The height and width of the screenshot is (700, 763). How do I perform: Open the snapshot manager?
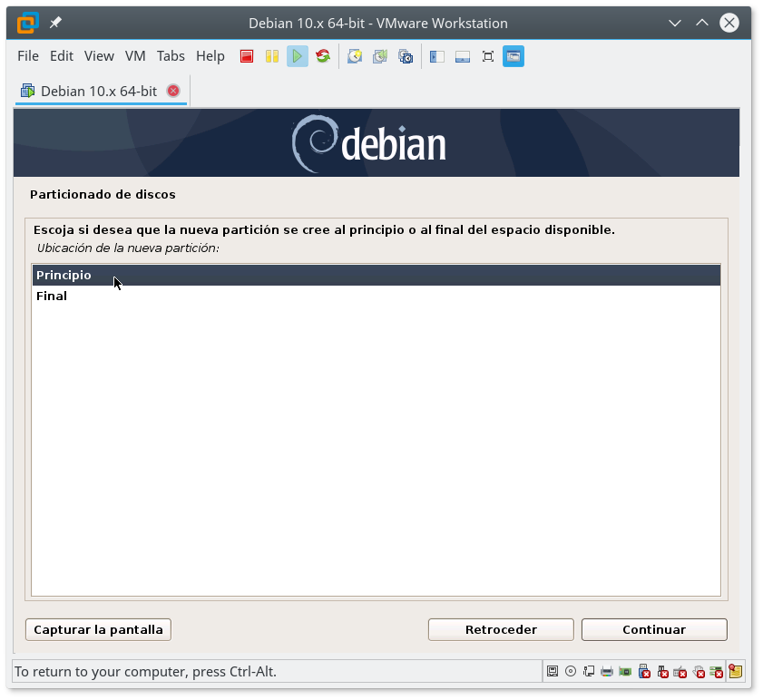click(406, 56)
